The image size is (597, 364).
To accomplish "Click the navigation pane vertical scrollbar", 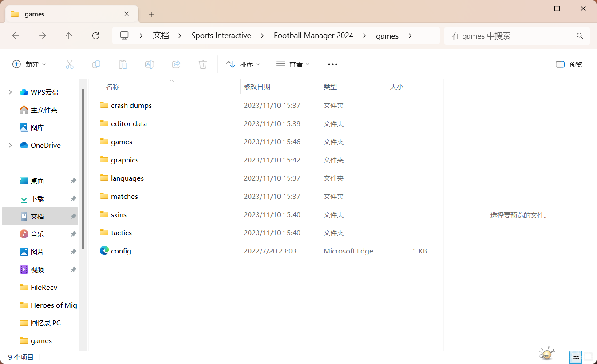I will [83, 169].
